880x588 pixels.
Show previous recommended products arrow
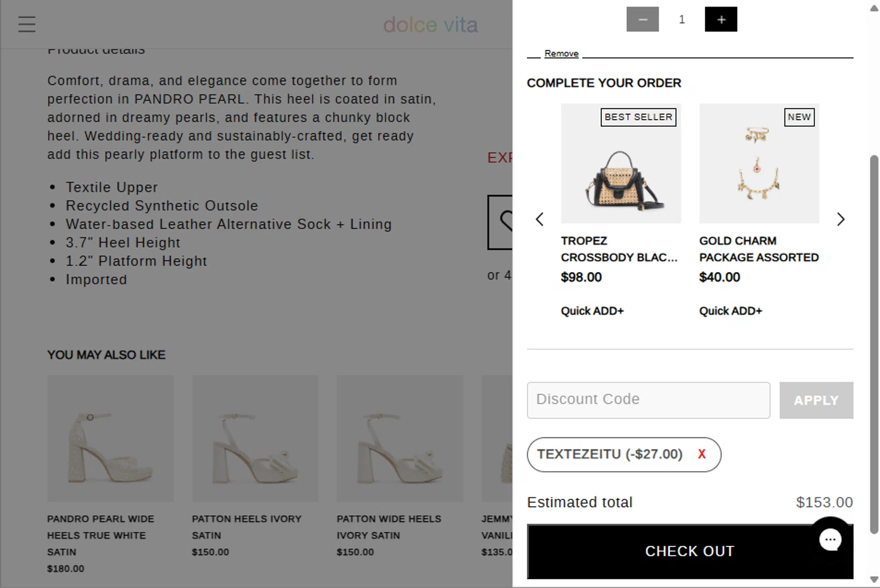tap(540, 219)
